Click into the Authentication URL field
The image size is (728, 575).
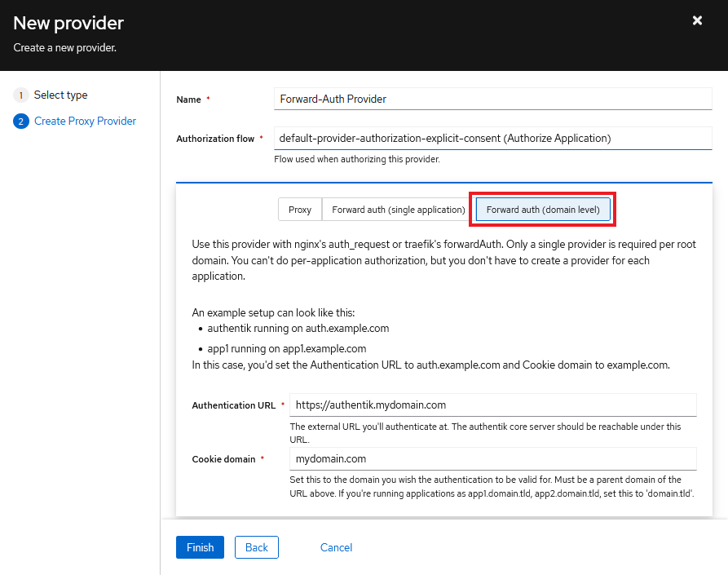[x=492, y=405]
